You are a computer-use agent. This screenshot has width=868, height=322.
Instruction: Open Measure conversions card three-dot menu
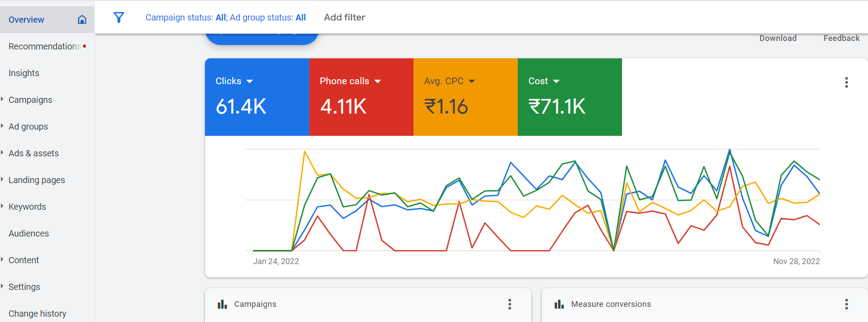846,304
